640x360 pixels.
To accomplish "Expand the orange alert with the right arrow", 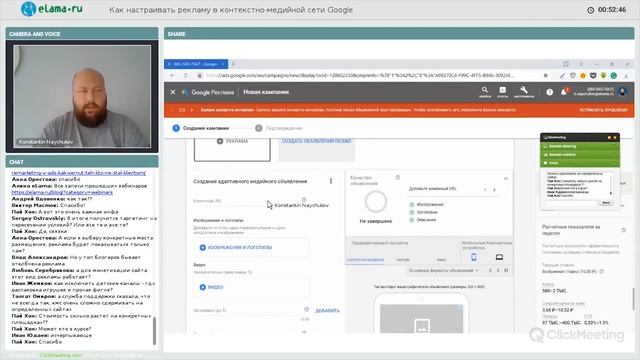I will click(x=192, y=110).
